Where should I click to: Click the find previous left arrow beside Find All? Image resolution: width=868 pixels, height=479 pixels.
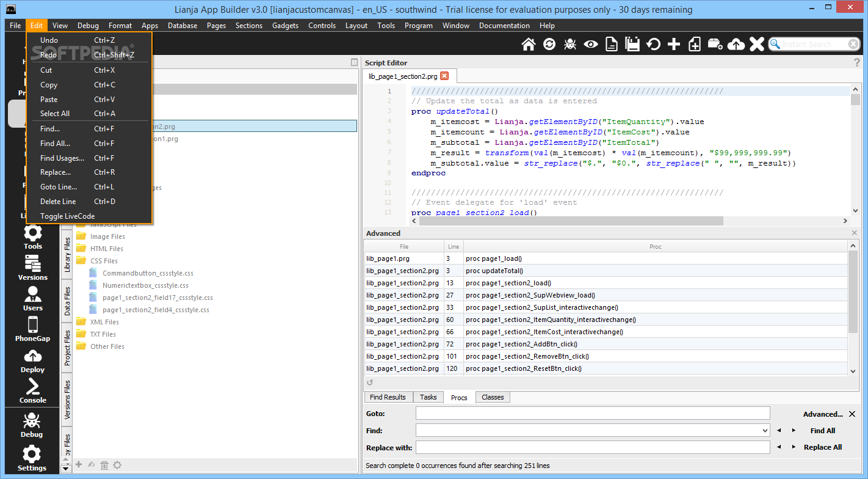pyautogui.click(x=779, y=431)
